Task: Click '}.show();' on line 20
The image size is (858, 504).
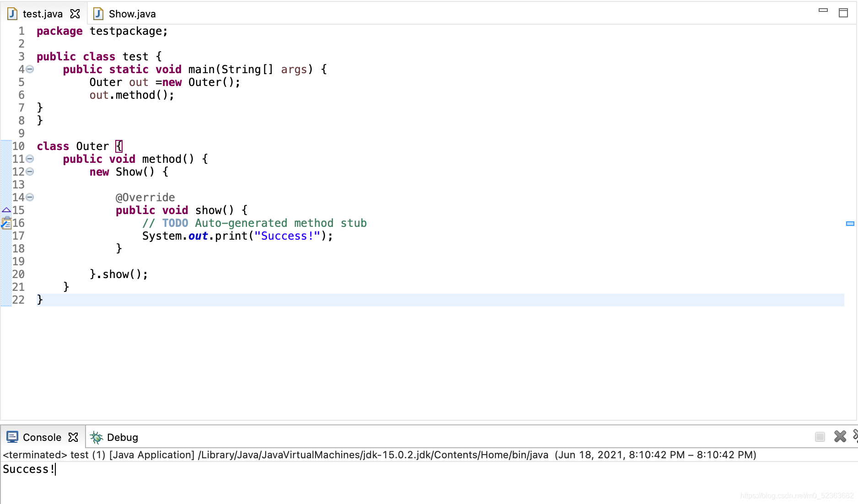Action: [x=119, y=274]
